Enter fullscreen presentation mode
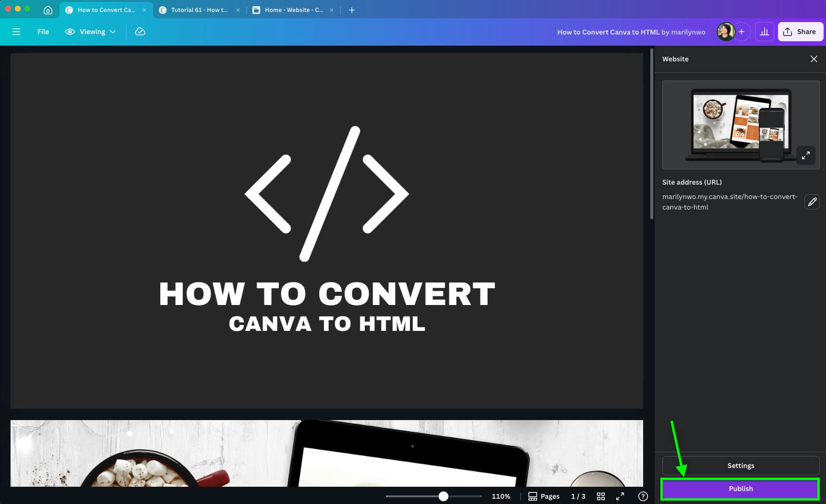This screenshot has height=504, width=826. click(620, 496)
